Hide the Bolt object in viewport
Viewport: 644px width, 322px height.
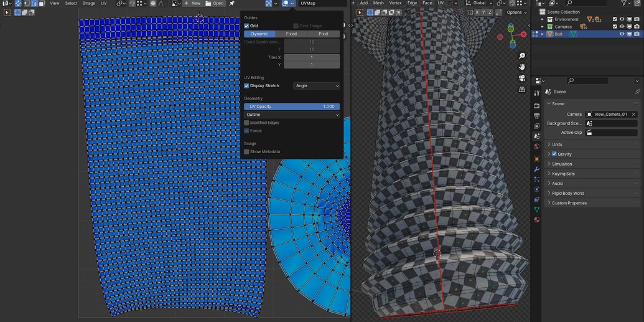(622, 34)
